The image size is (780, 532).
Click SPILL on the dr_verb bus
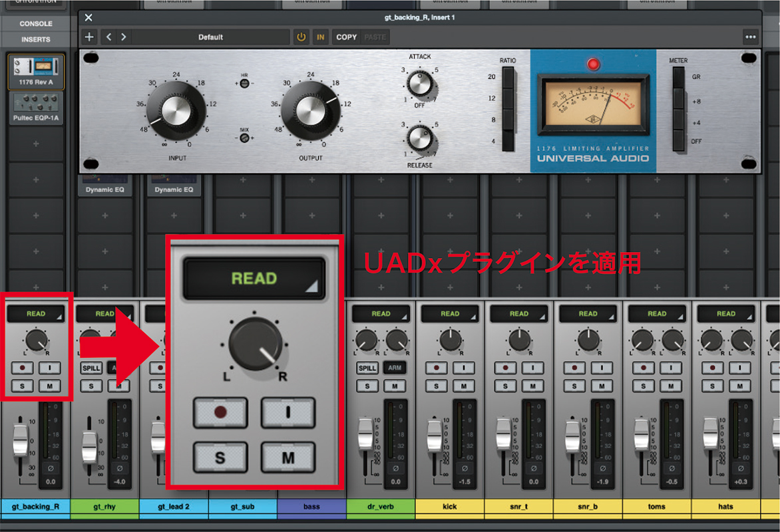tap(367, 368)
